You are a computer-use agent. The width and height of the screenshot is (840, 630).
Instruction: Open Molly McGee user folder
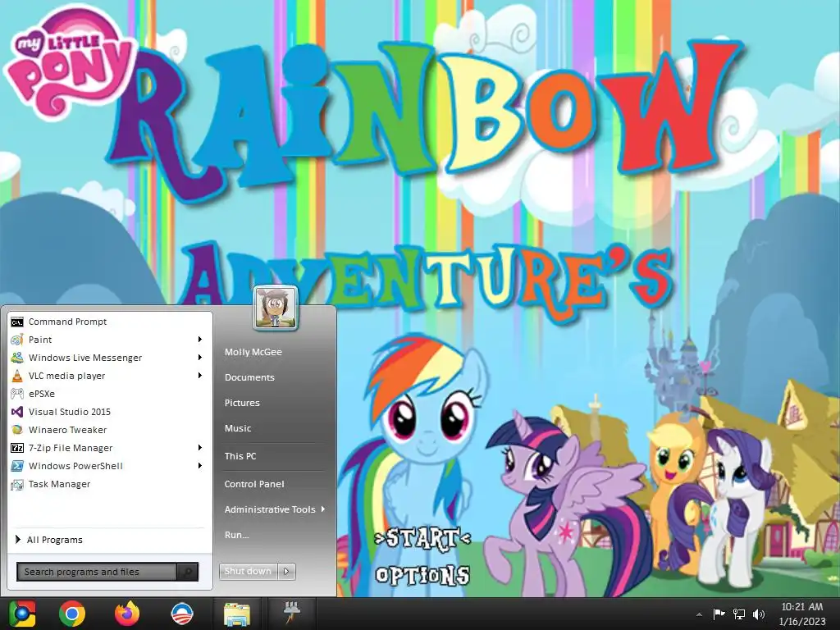coord(253,352)
